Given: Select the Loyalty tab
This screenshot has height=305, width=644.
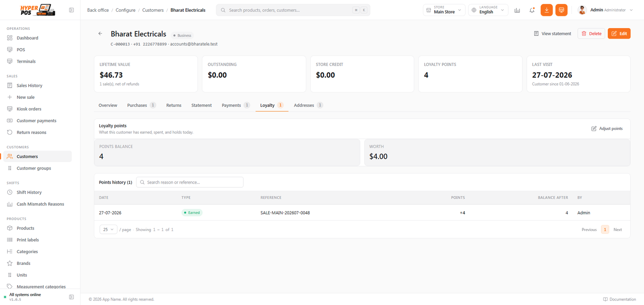Looking at the screenshot, I should click(x=272, y=105).
